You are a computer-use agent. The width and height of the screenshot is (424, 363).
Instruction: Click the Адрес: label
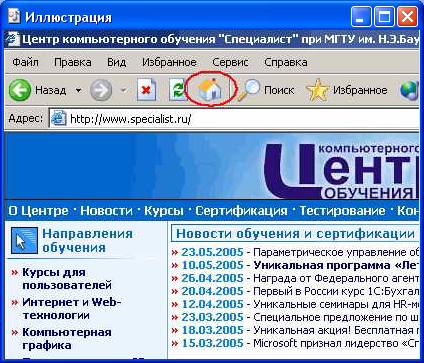(26, 118)
